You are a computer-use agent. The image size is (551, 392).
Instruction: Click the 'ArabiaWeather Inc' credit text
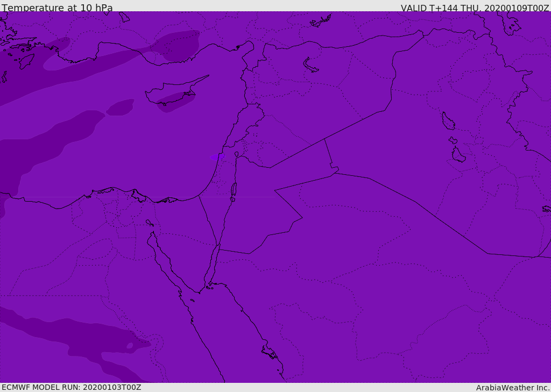(x=512, y=388)
